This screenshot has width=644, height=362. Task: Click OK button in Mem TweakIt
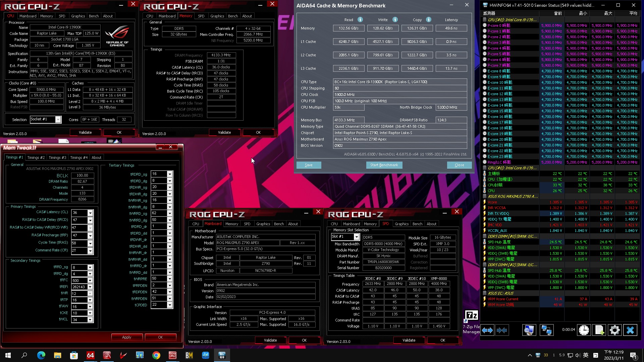coord(160,337)
